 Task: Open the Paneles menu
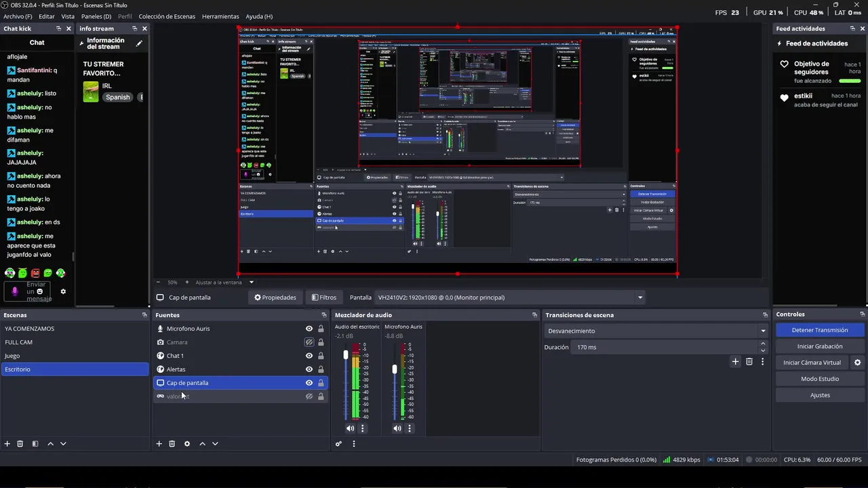[x=96, y=16]
